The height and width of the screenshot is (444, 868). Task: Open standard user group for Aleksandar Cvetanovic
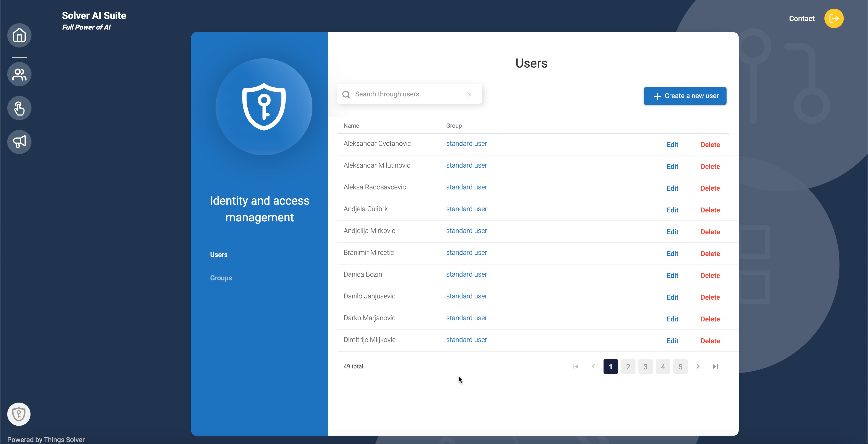pyautogui.click(x=466, y=144)
